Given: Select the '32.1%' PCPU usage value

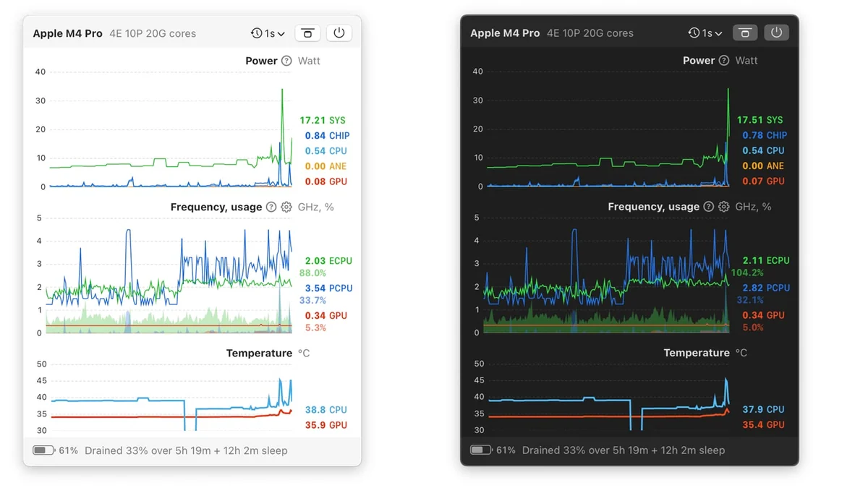Looking at the screenshot, I should click(x=750, y=300).
